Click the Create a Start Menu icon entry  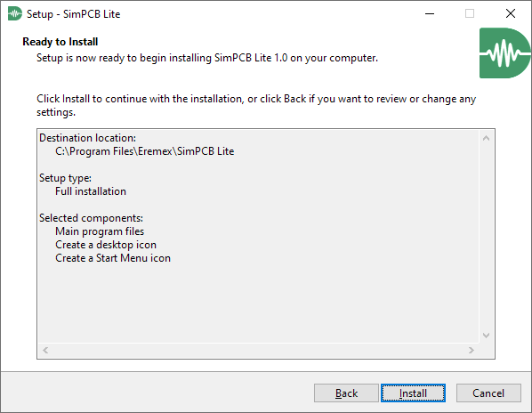point(113,258)
